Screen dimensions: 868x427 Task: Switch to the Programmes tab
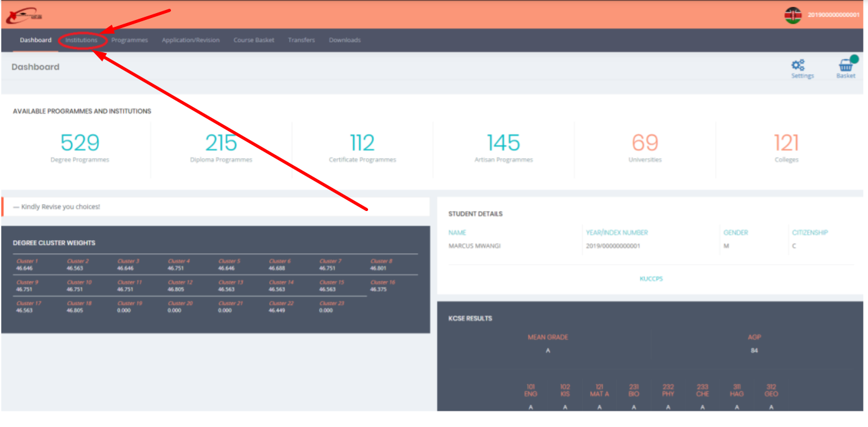129,40
